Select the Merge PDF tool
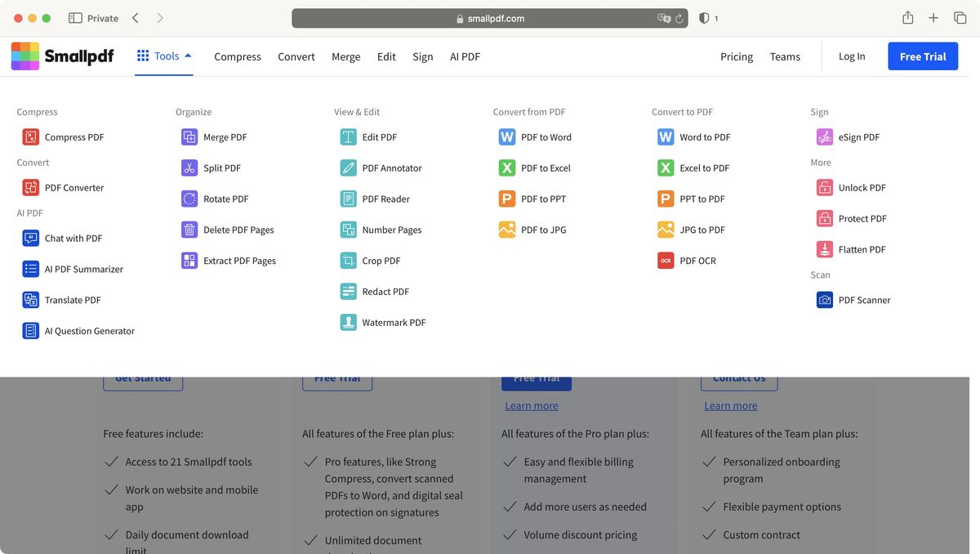The width and height of the screenshot is (980, 554). point(225,136)
